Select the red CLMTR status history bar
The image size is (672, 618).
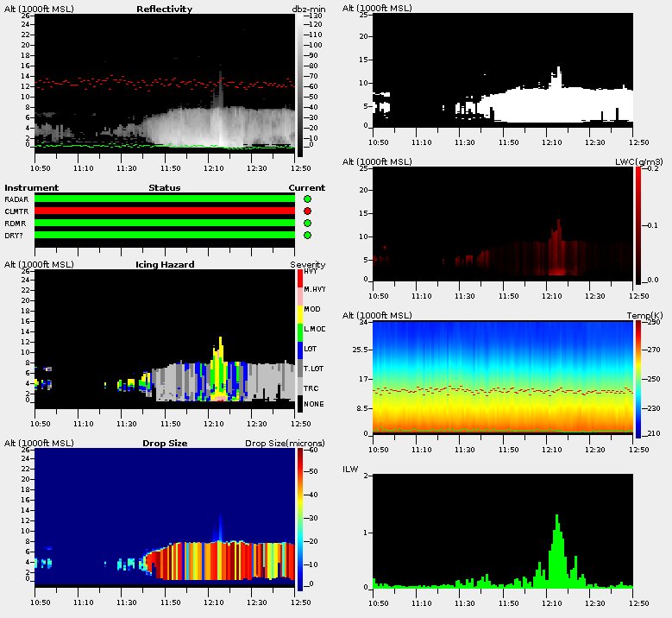pyautogui.click(x=164, y=211)
